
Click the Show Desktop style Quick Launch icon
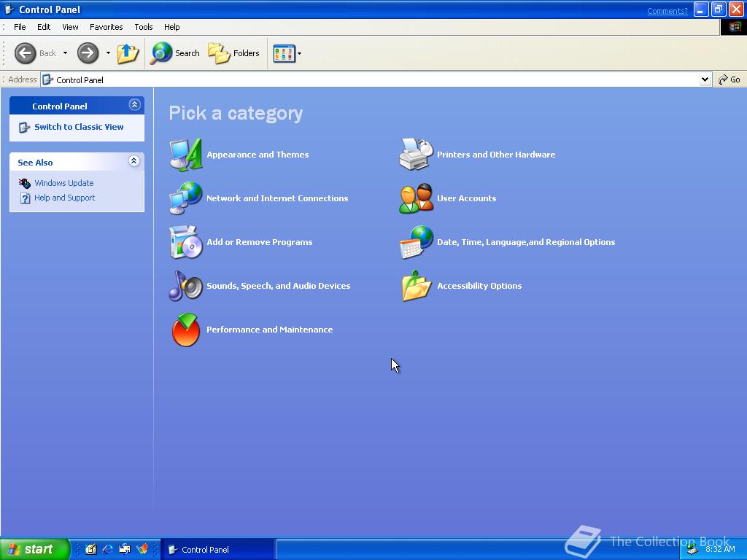[125, 549]
